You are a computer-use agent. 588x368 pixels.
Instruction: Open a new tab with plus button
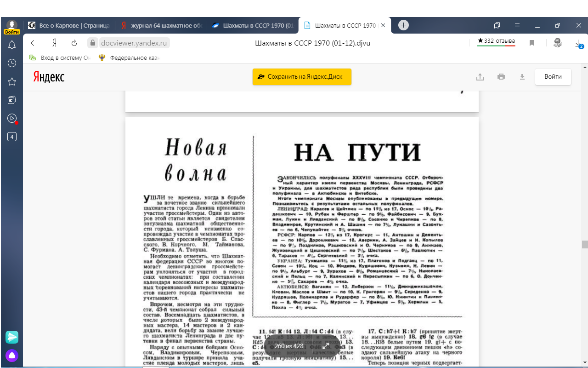click(x=403, y=25)
